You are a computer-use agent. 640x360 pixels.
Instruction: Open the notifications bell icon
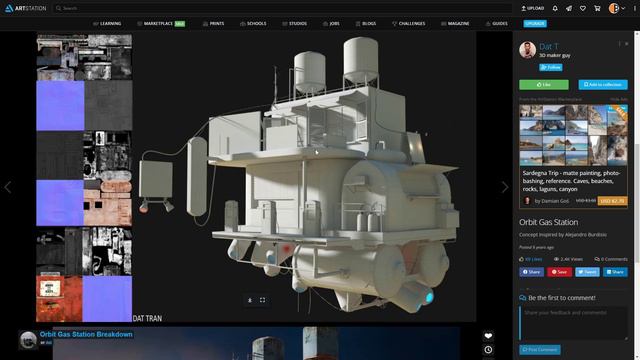click(x=555, y=8)
